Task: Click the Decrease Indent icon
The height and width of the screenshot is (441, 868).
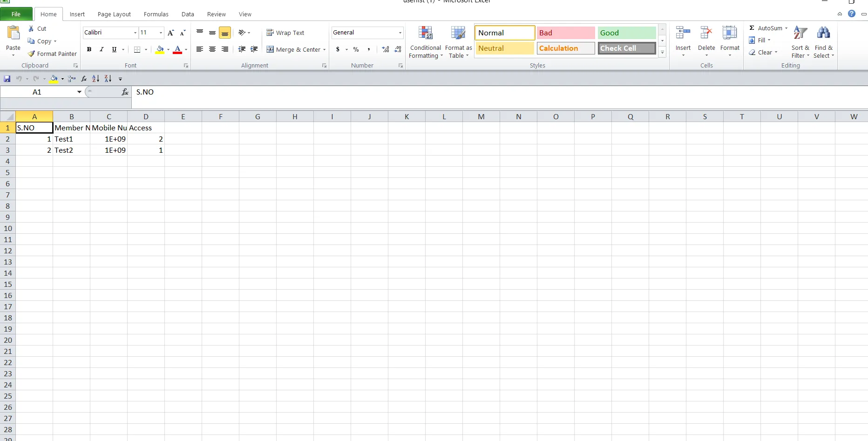Action: coord(242,49)
